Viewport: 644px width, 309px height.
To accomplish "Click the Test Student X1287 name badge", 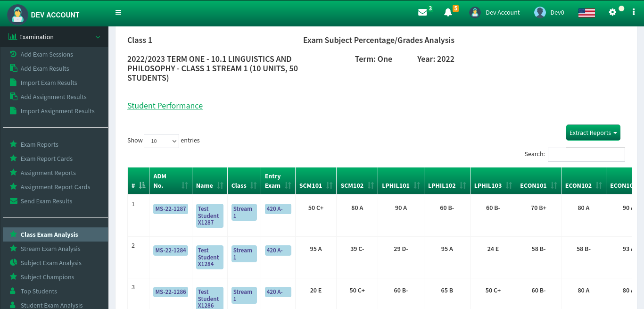I will 210,216.
